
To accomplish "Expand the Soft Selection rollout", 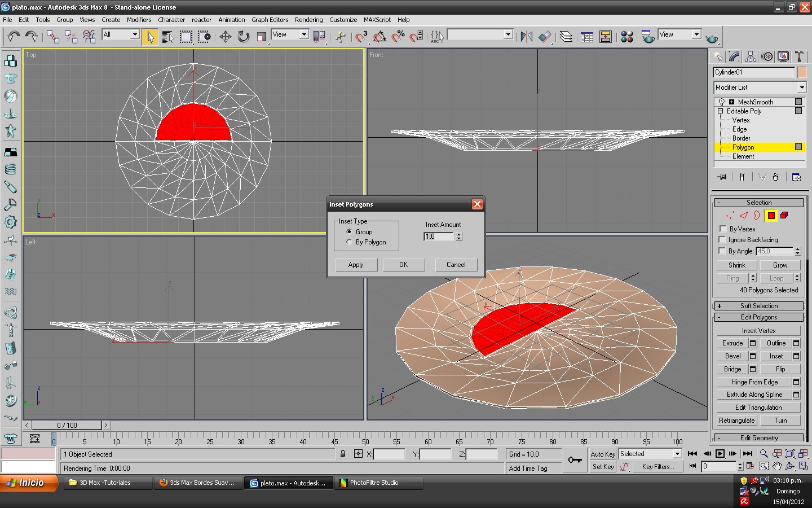I will [759, 306].
